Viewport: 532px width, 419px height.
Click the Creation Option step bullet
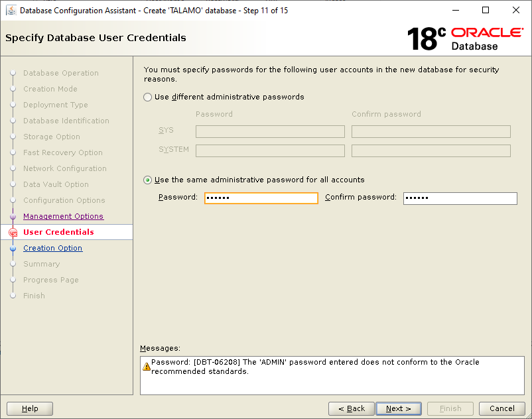pyautogui.click(x=13, y=248)
